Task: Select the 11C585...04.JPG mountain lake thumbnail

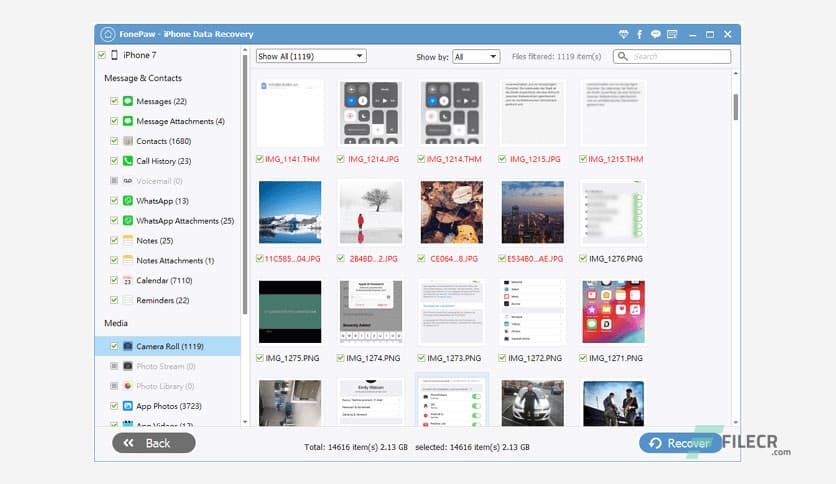Action: click(290, 212)
